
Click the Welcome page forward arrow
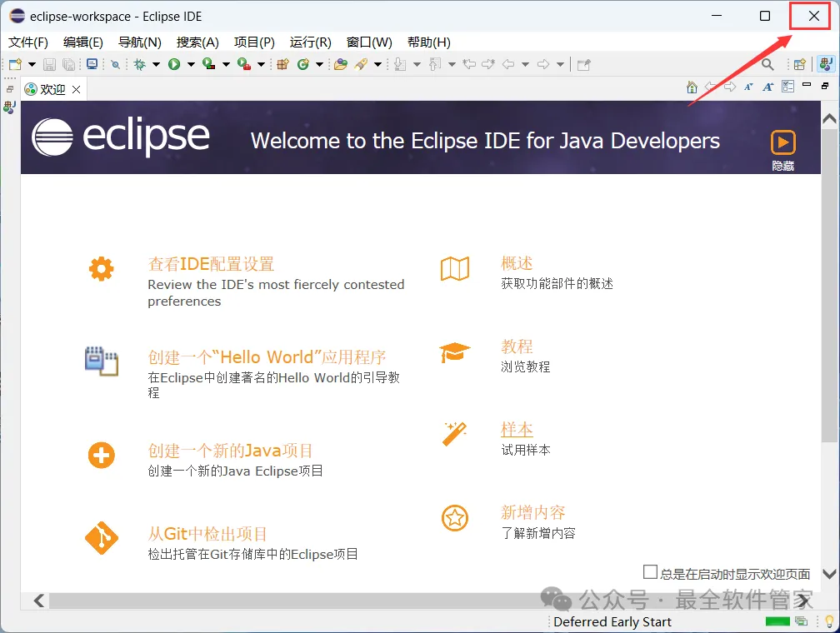coord(730,87)
